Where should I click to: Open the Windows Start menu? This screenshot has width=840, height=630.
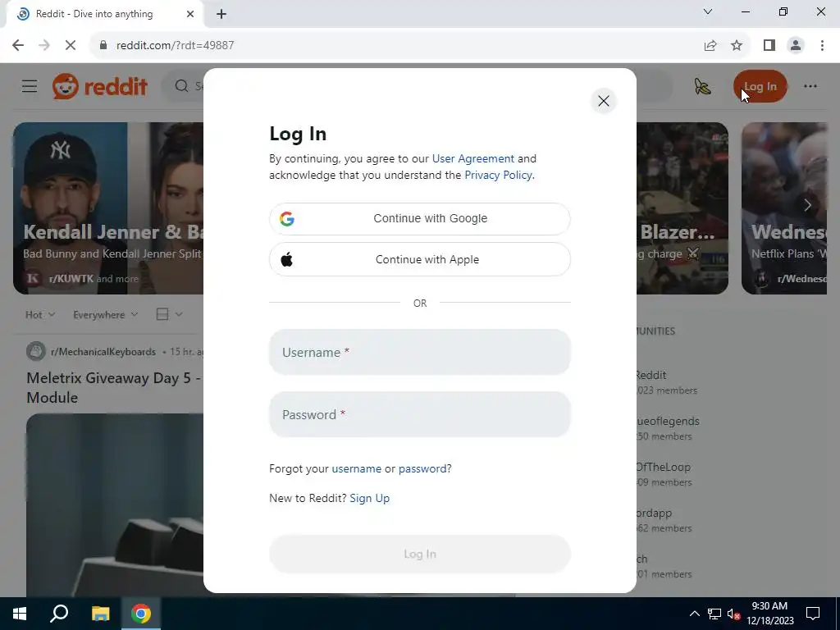pos(20,614)
